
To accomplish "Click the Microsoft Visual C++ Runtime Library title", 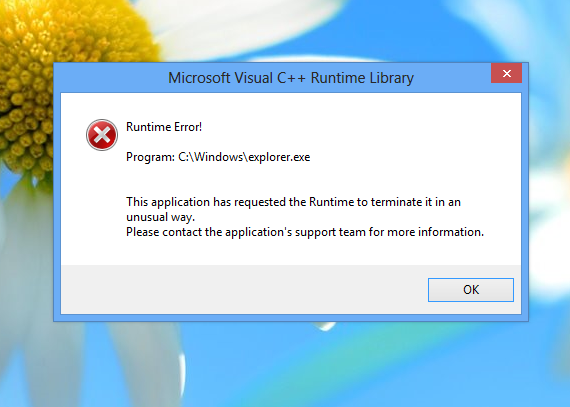I will [x=291, y=78].
